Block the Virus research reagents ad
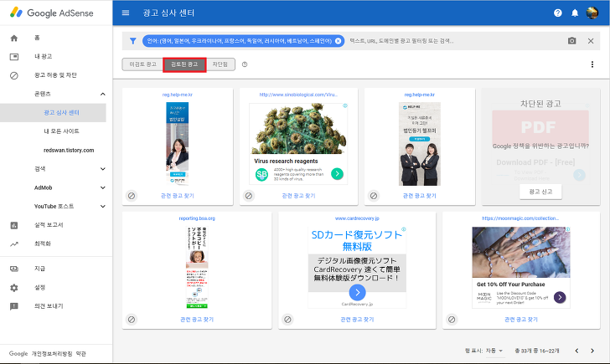Image resolution: width=610 pixels, height=364 pixels. tap(249, 196)
